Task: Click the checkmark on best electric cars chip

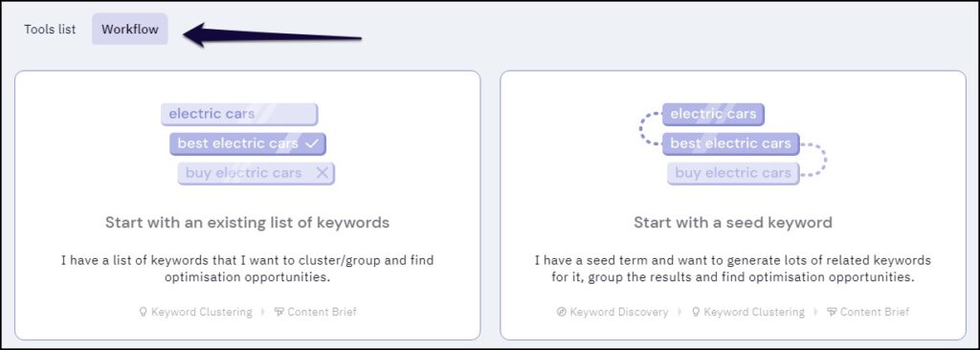Action: 312,143
